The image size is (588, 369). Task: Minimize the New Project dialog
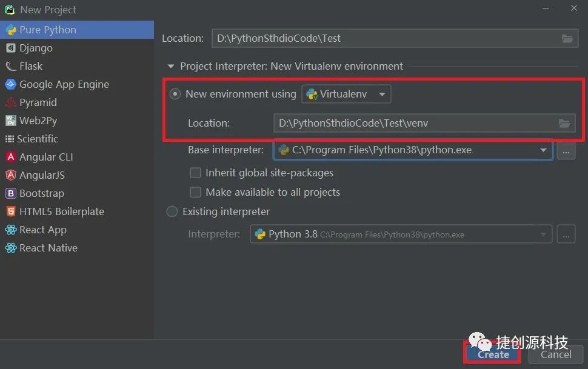coord(545,8)
